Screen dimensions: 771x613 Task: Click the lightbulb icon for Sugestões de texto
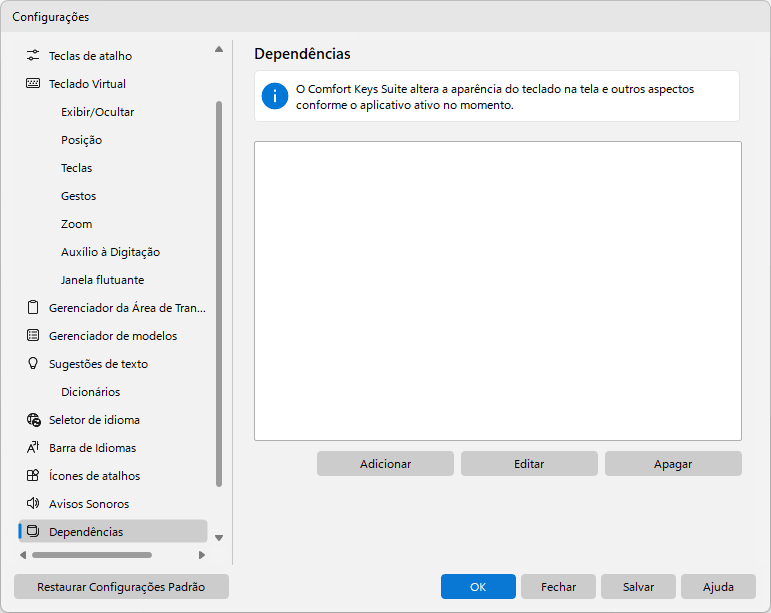click(33, 364)
